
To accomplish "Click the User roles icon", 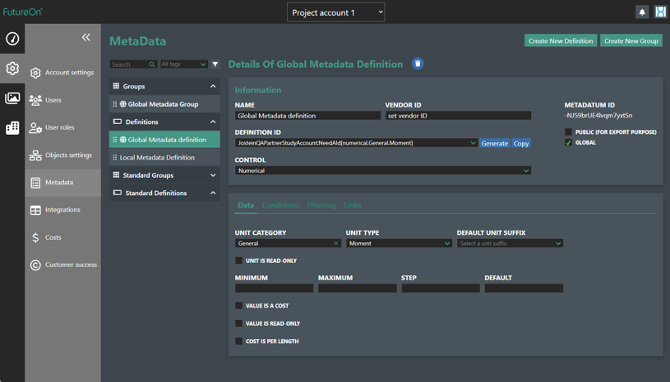I will click(35, 127).
